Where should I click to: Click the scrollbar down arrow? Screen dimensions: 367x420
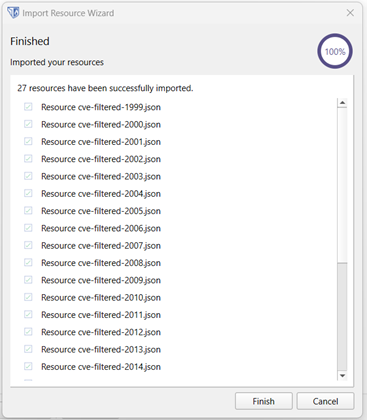tap(342, 376)
